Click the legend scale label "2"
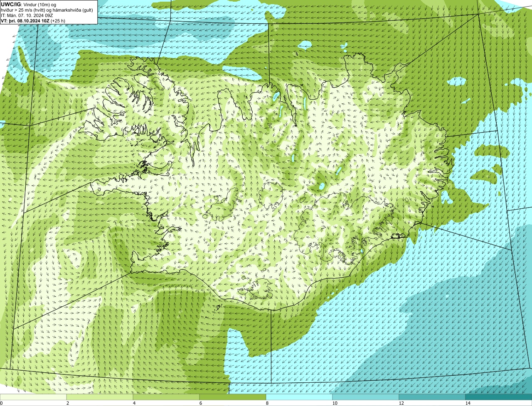The height and width of the screenshot is (406, 532). 67,403
